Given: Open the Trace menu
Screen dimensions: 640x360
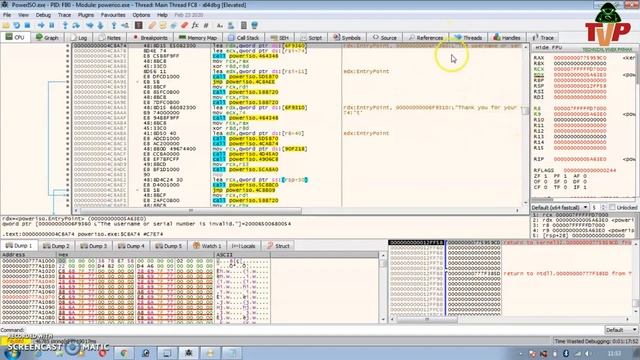Looking at the screenshot, I should tap(64, 15).
